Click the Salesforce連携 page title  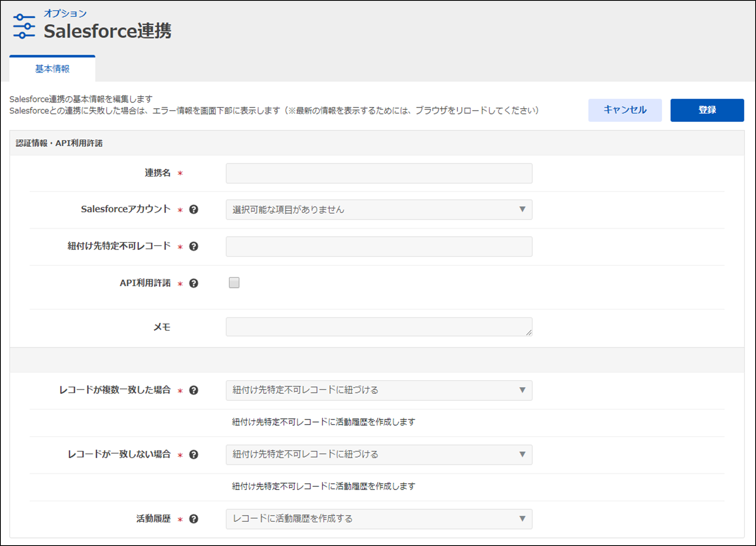click(107, 31)
